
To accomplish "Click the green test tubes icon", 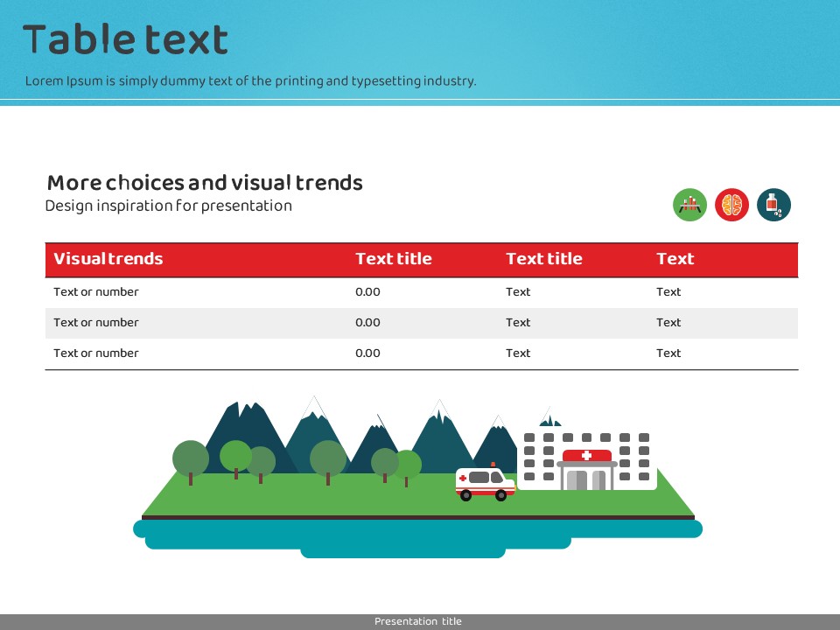I will click(689, 206).
